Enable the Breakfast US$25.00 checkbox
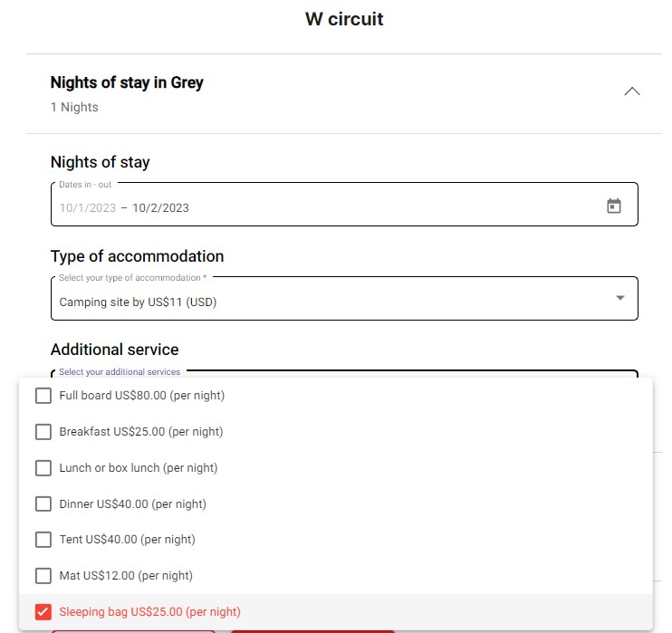This screenshot has height=633, width=672. click(x=43, y=432)
